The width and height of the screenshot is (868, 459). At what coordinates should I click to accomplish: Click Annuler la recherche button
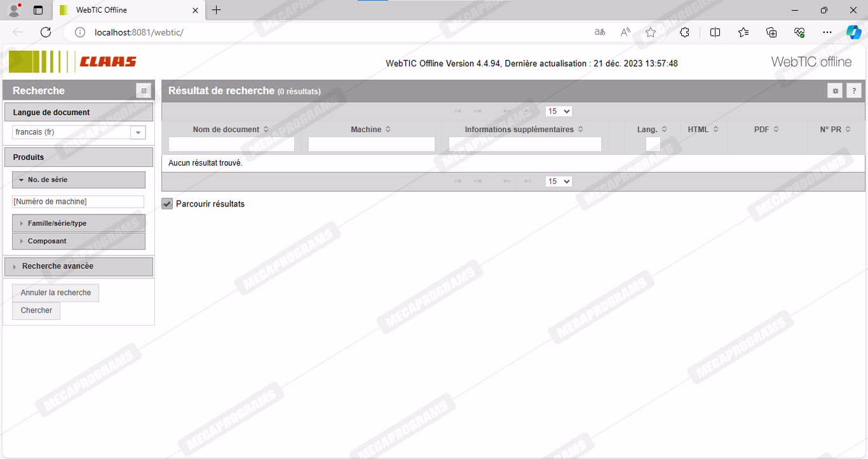click(56, 293)
